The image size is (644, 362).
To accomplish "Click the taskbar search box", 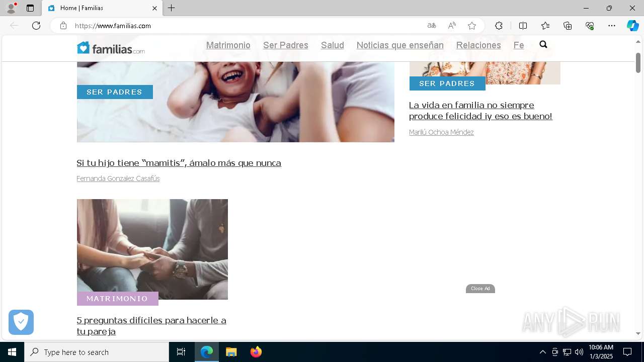I will [x=97, y=352].
